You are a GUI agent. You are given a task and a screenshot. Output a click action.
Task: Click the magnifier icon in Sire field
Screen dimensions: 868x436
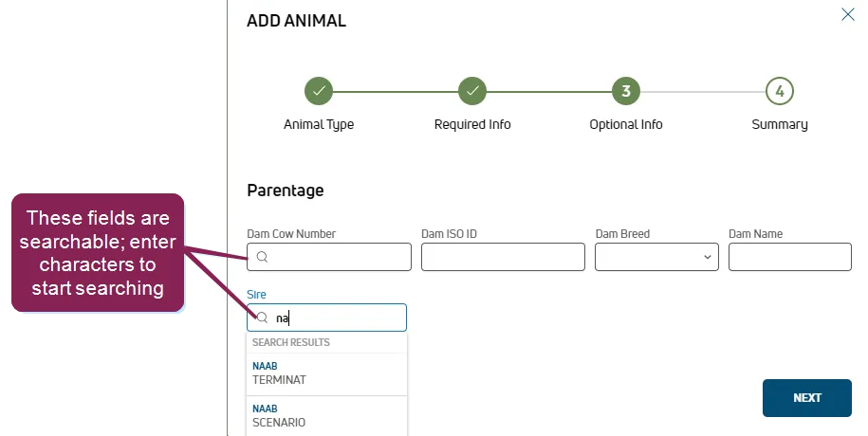pyautogui.click(x=263, y=318)
